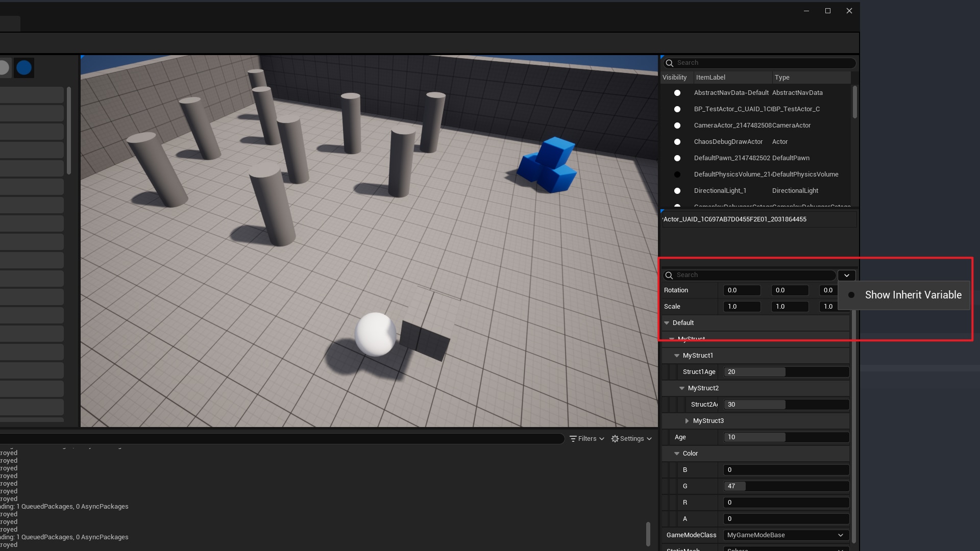Click the magnifier icon in details panel search
This screenshot has height=551, width=980.
pyautogui.click(x=669, y=275)
